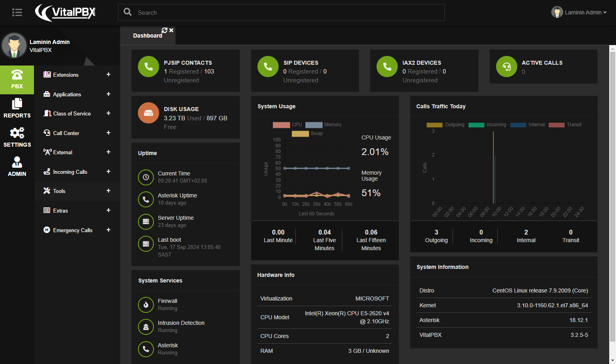Open the External menu item
Viewport: 616px width, 364px height.
click(x=77, y=152)
